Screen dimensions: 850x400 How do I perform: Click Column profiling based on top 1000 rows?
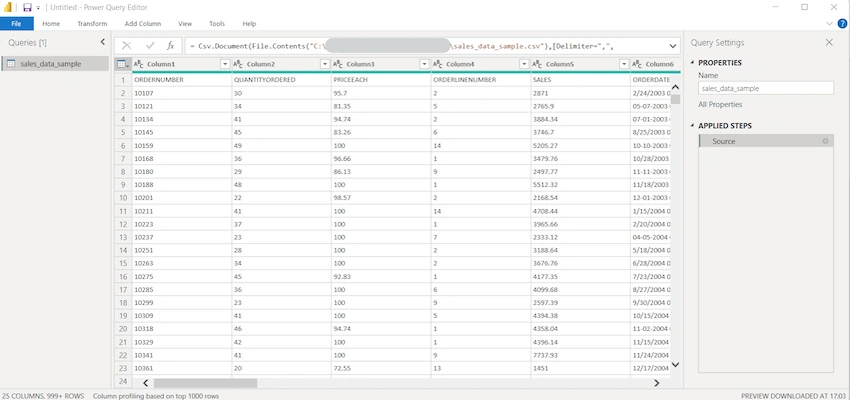(156, 396)
